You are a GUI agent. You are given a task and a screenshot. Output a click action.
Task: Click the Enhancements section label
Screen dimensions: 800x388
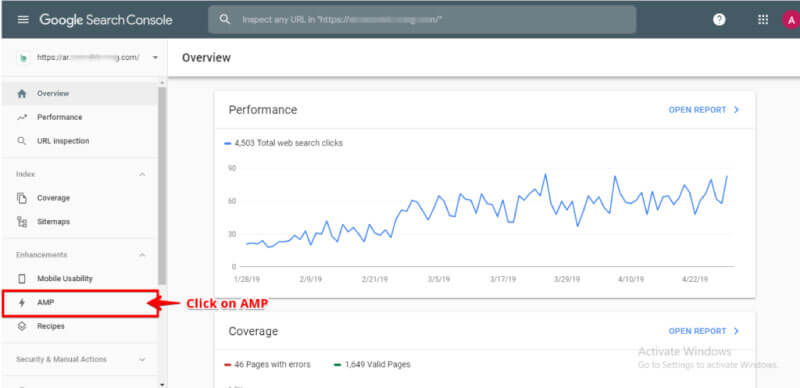(x=41, y=255)
